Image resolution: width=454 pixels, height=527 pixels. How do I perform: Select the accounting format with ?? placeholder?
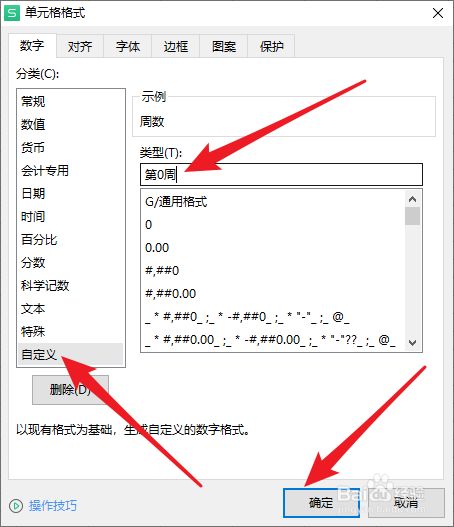[x=273, y=340]
